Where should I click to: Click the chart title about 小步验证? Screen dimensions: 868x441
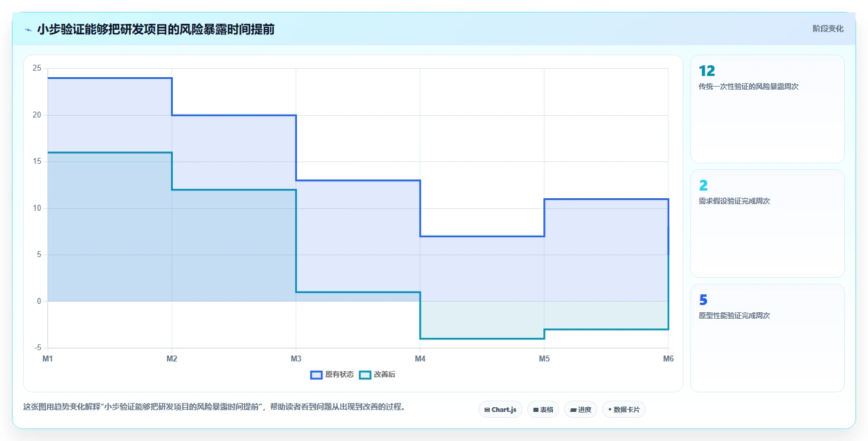(x=156, y=29)
